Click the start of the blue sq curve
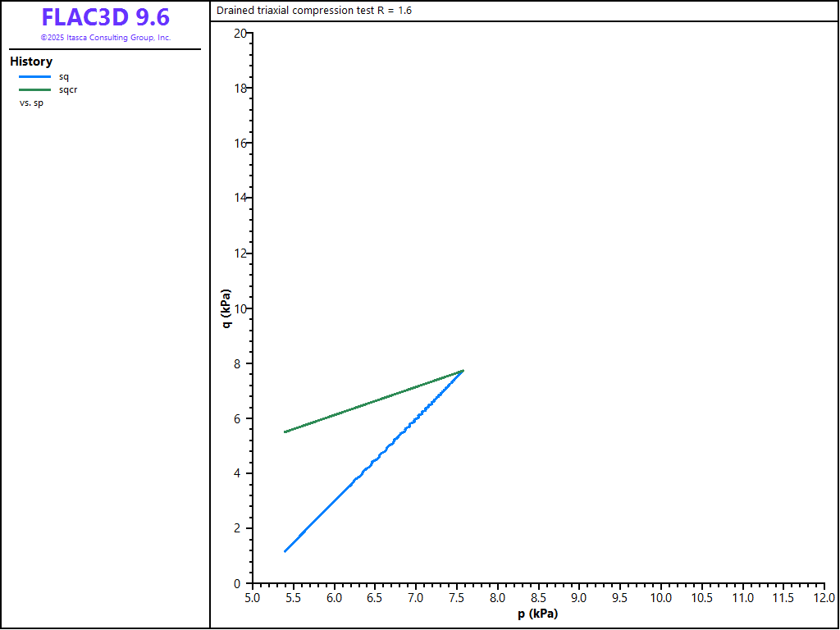This screenshot has height=630, width=840. (285, 551)
